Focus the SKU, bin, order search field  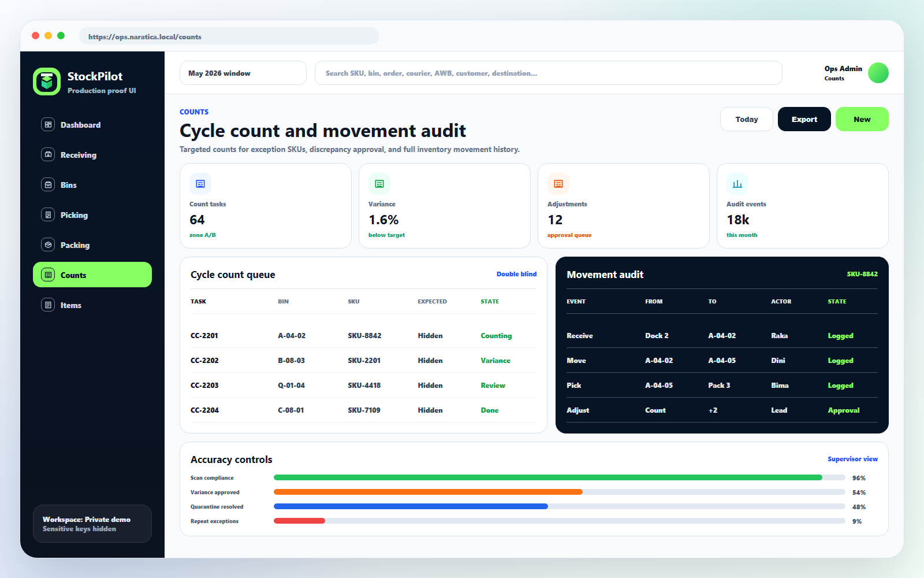[549, 73]
